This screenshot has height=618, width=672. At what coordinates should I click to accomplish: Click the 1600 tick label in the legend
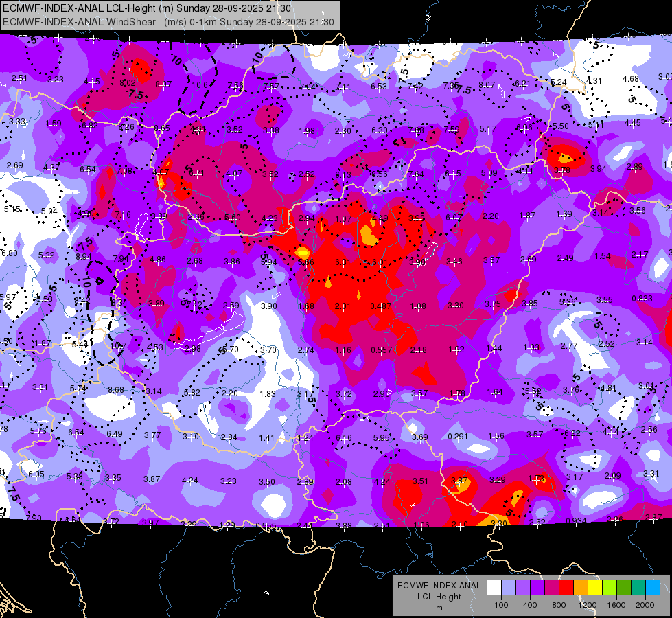point(616,605)
